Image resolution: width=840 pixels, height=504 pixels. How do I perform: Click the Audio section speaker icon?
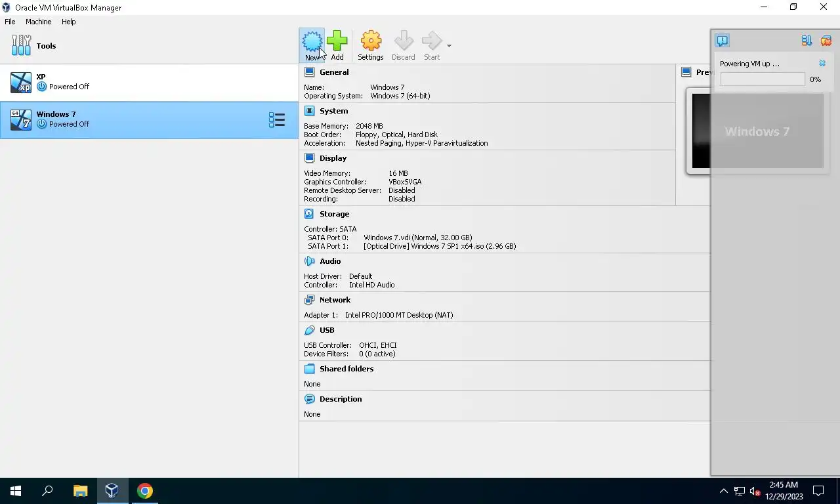coord(309,261)
